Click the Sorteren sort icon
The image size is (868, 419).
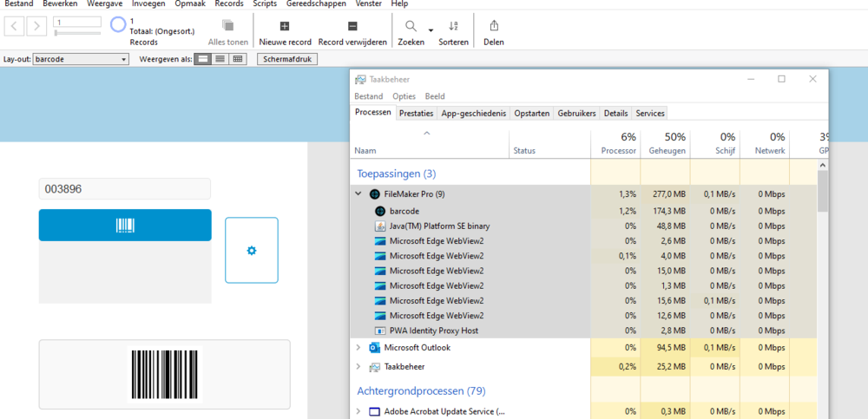pos(453,27)
